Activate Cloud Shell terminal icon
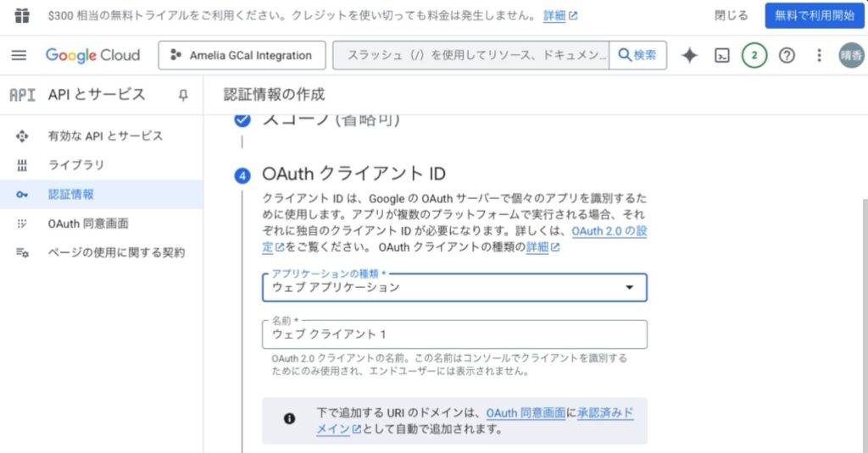868x453 pixels. (x=722, y=56)
